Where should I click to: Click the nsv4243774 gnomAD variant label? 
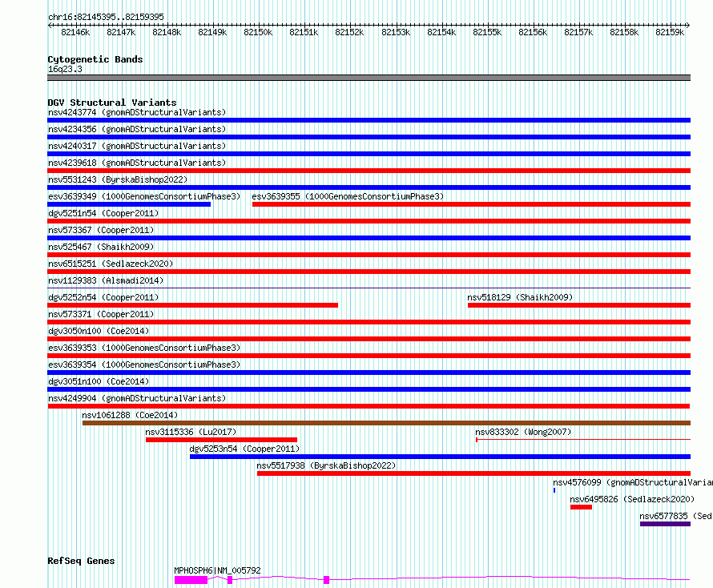coord(137,112)
